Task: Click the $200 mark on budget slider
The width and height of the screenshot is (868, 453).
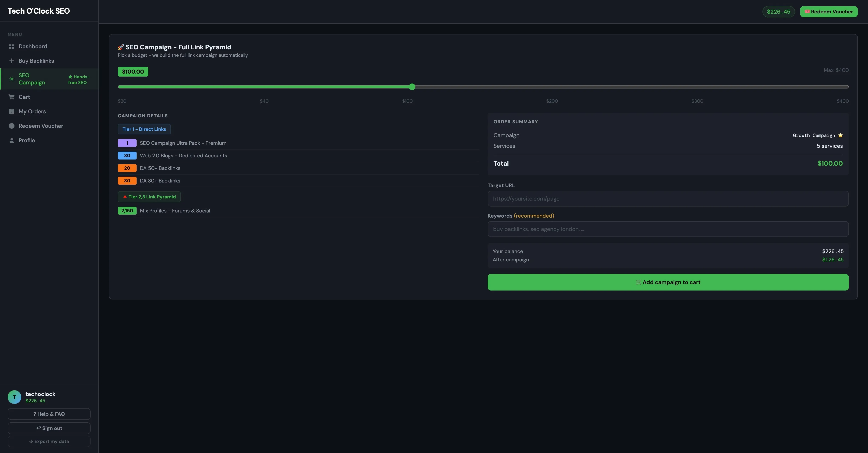Action: (552, 101)
